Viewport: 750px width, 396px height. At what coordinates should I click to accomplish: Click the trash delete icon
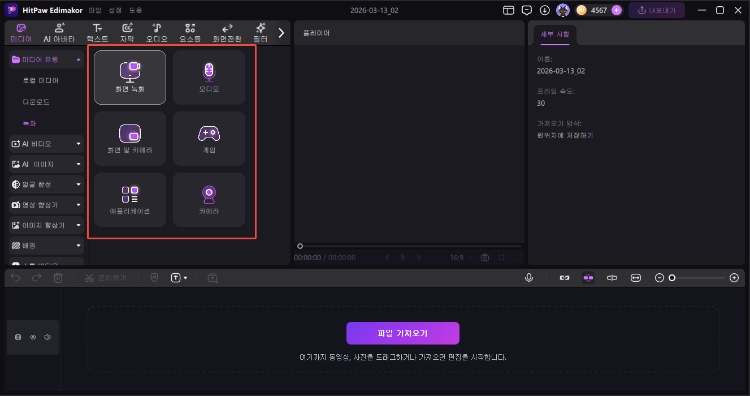tap(58, 278)
